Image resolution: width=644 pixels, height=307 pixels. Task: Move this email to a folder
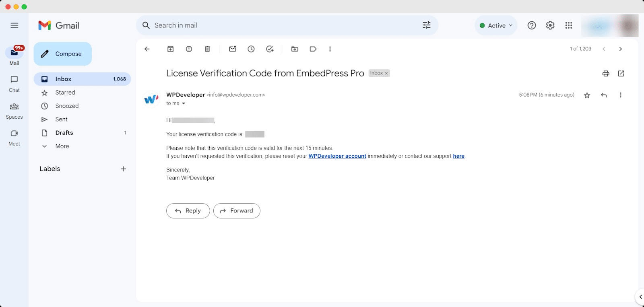pos(295,49)
